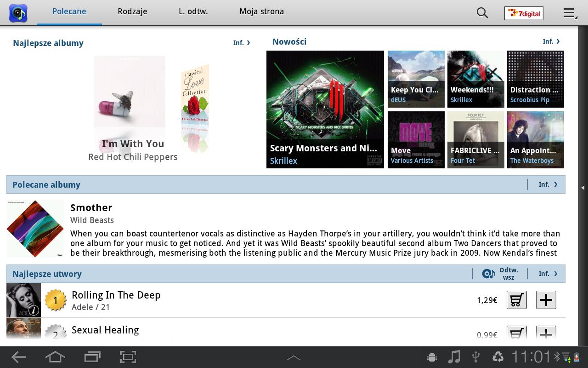
Task: Open Scary Monsters and Nice Sprites album
Action: coord(325,109)
